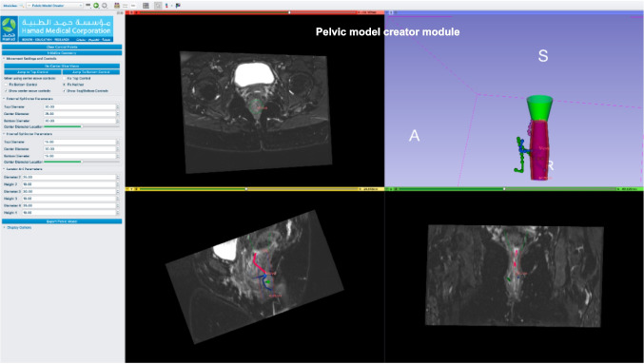Click Re-Center Slice Views button
Image resolution: width=644 pixels, height=364 pixels.
click(x=62, y=66)
